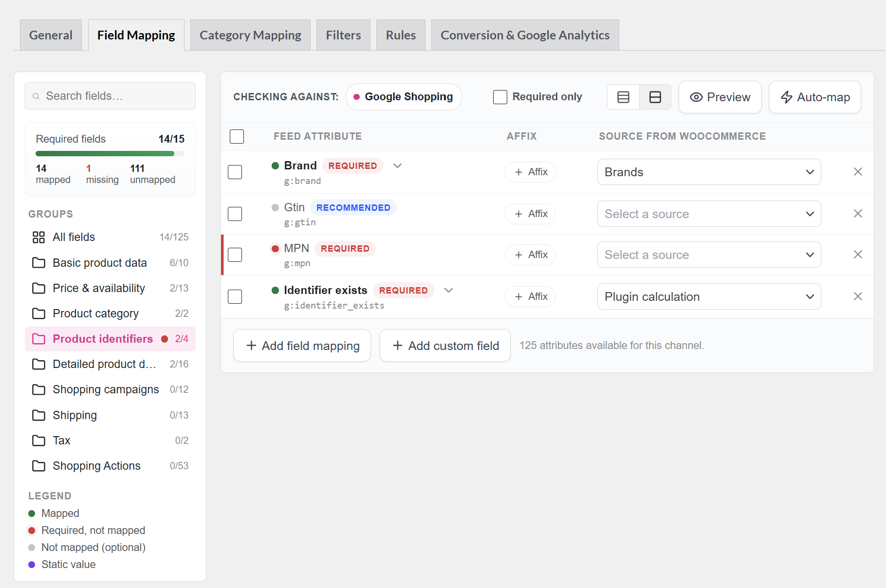This screenshot has height=588, width=886.
Task: Open the Plugin calculation source dropdown
Action: (x=709, y=296)
